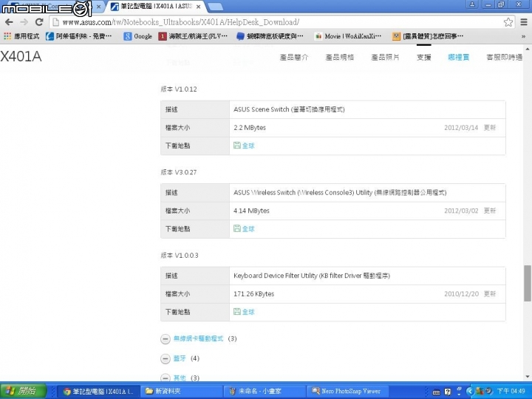Open the 產品照片 page tab
Screen dimensions: 532x399
385,57
